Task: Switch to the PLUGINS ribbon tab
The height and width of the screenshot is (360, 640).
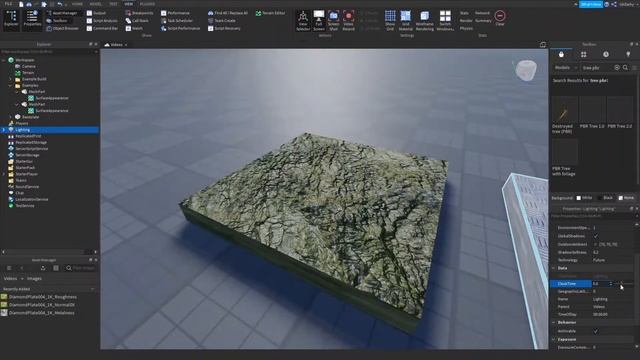Action: pos(147,4)
